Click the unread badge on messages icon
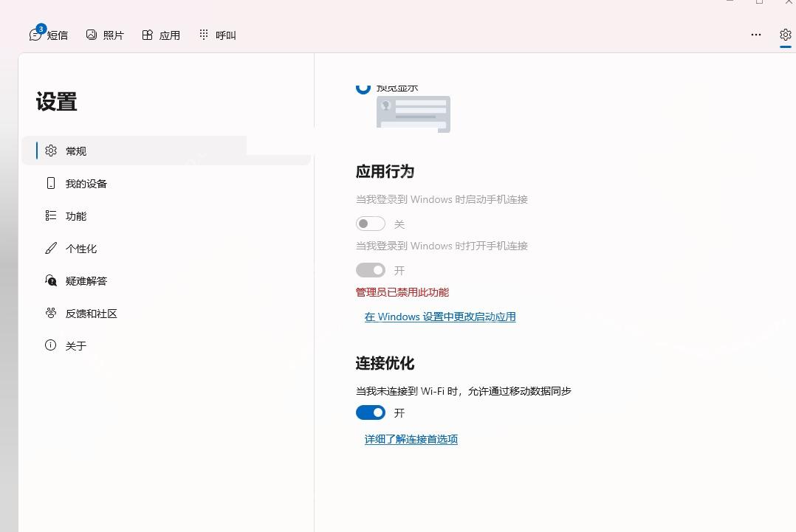Viewport: 796px width, 532px height. click(x=41, y=29)
